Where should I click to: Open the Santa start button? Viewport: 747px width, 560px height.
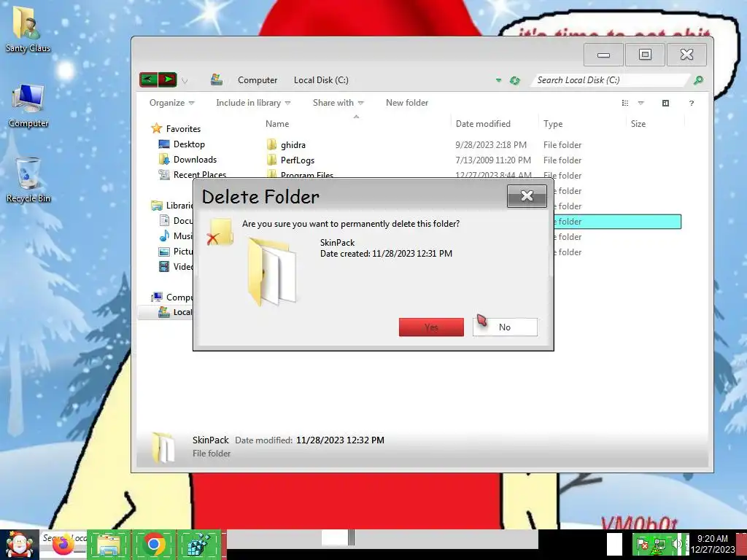tap(20, 545)
